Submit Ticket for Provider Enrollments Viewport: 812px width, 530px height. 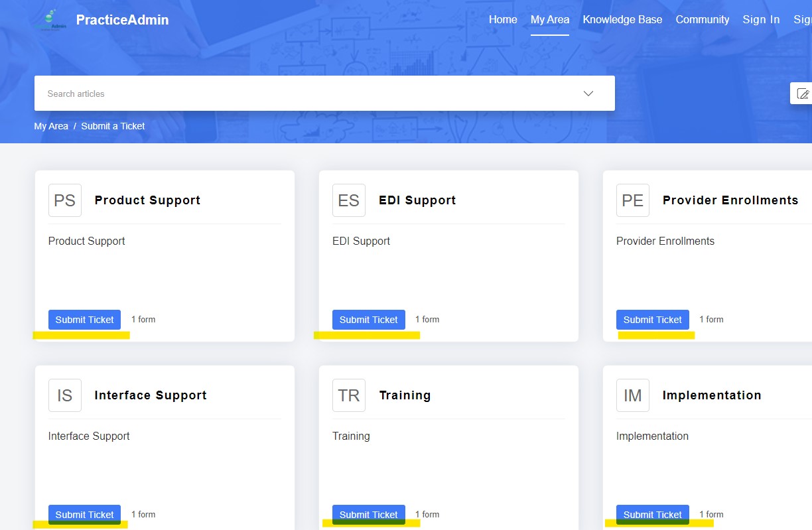652,320
